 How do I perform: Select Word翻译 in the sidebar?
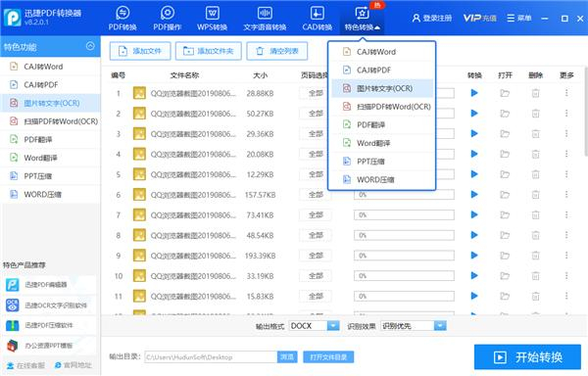tap(50, 158)
